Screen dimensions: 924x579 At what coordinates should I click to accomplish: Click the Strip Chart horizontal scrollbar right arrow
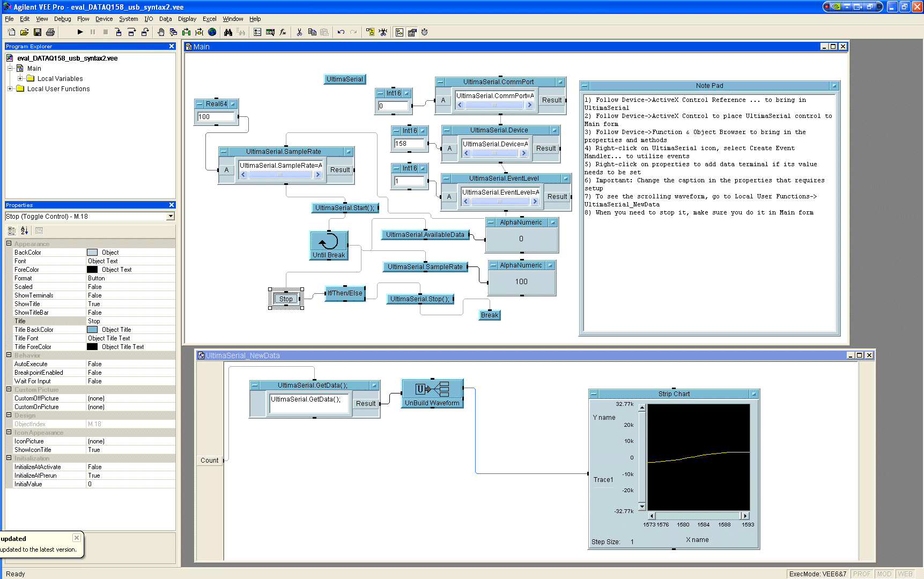click(x=745, y=516)
